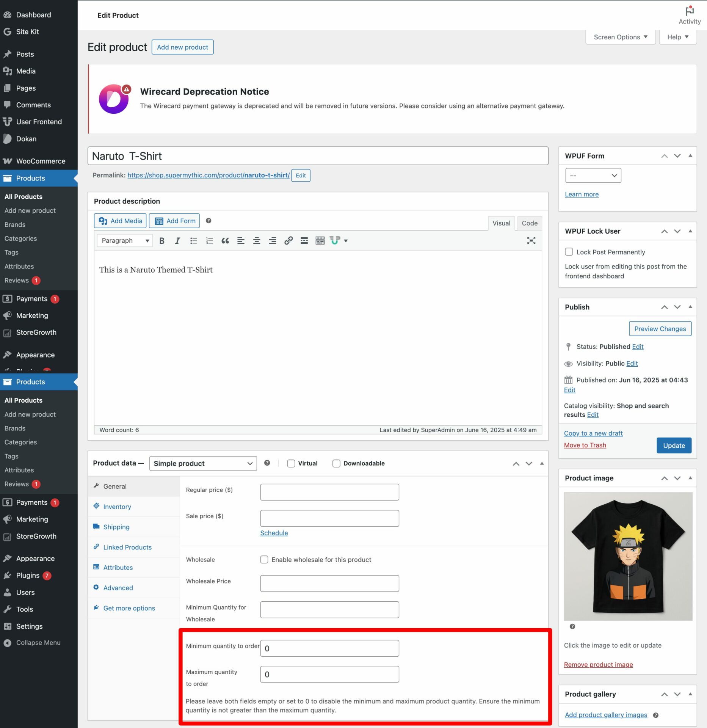
Task: Open Comments in the sidebar
Action: pos(33,105)
